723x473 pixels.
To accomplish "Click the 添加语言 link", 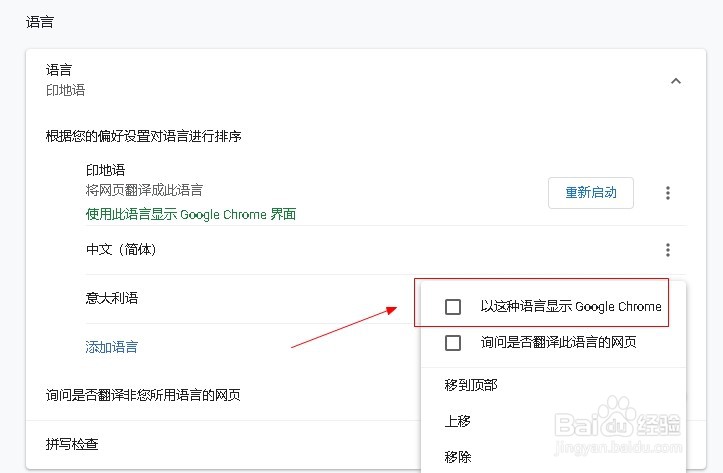I will 112,347.
